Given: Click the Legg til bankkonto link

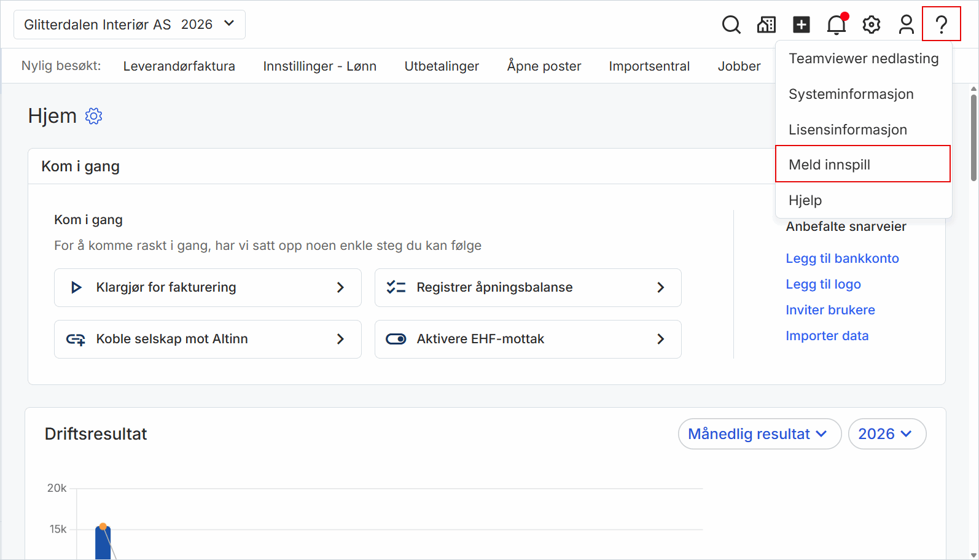Looking at the screenshot, I should 842,259.
